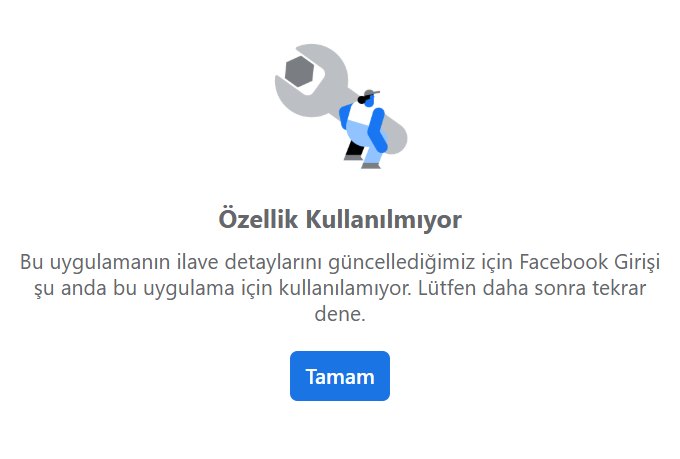Click the worker's blue arm
Screen dimensions: 680x459
376,129
